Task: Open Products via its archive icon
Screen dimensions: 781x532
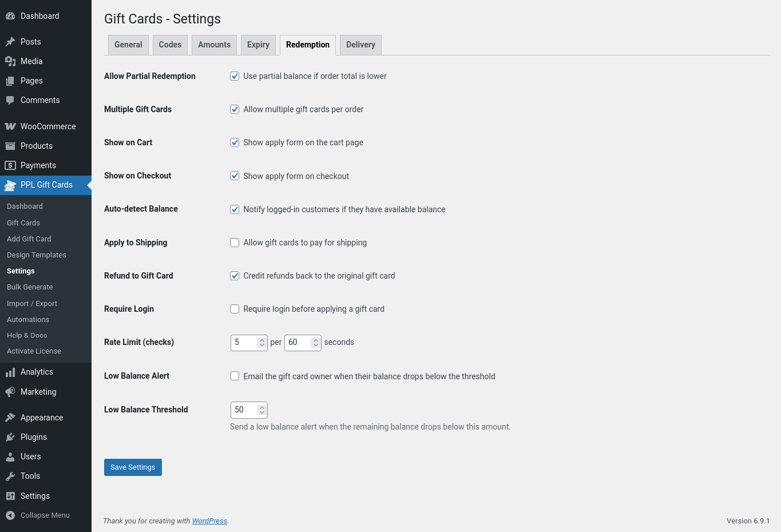Action: click(x=10, y=146)
